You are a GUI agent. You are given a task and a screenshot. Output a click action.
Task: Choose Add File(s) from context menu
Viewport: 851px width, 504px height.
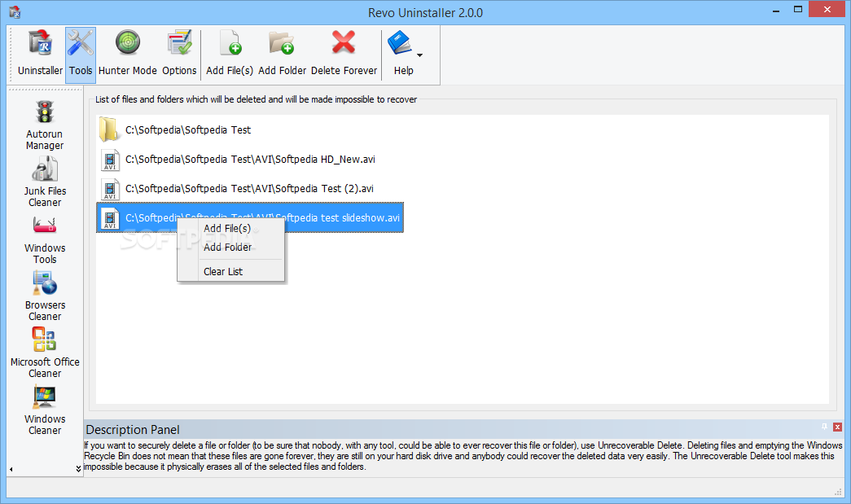point(230,229)
